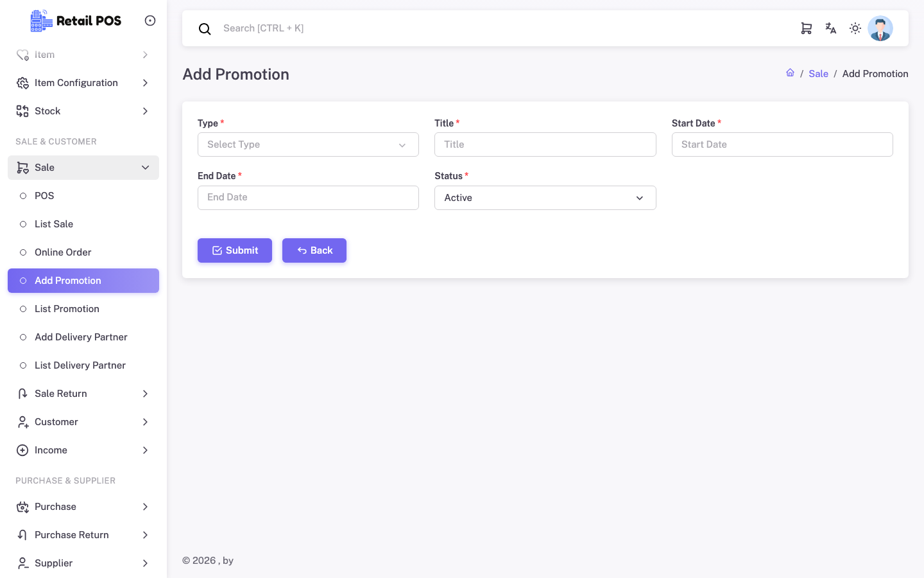Follow the Sale breadcrumb link
The height and width of the screenshot is (578, 924).
point(818,74)
